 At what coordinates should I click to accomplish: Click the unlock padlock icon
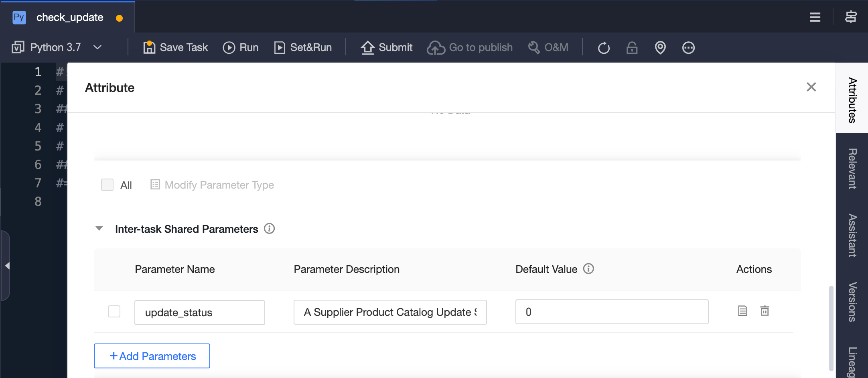pos(632,48)
